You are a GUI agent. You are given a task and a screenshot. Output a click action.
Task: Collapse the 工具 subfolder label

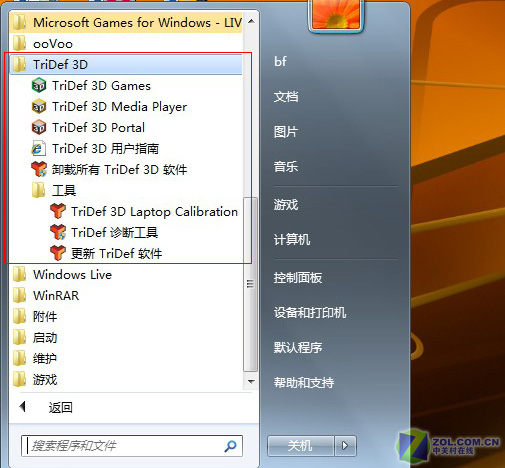64,191
